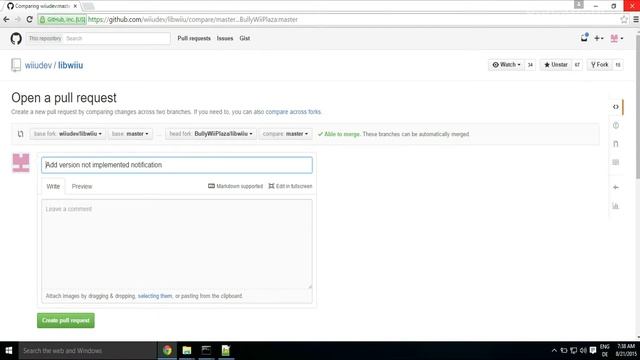Bookmark the page with the star icon

point(624,19)
